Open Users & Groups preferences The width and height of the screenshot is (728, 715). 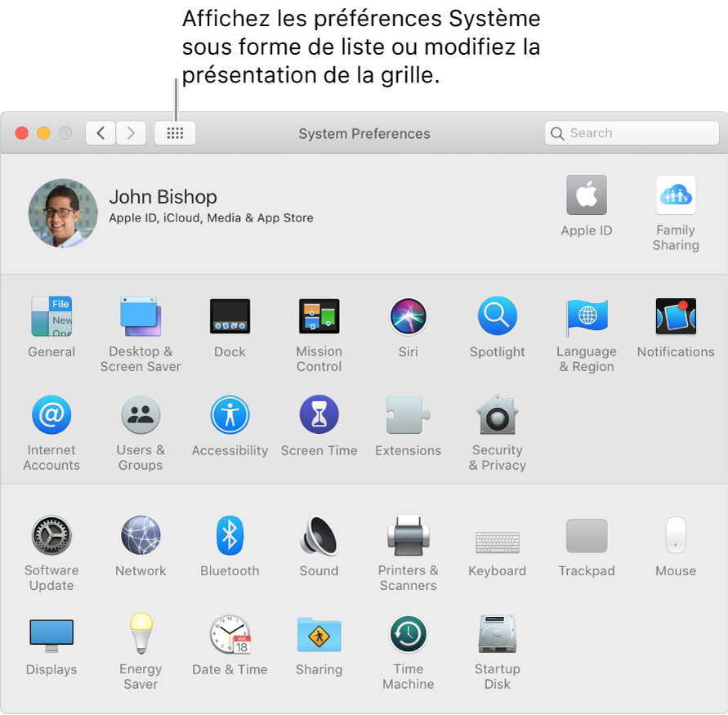(141, 414)
